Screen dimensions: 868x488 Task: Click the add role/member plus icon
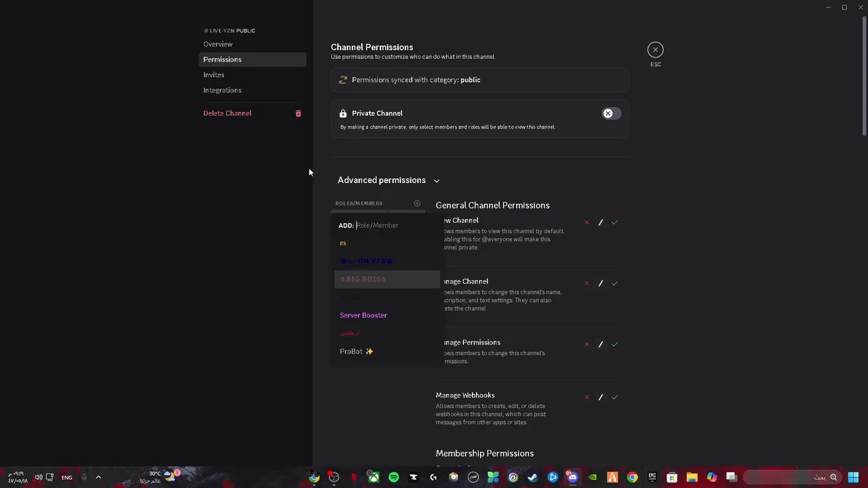pyautogui.click(x=417, y=203)
